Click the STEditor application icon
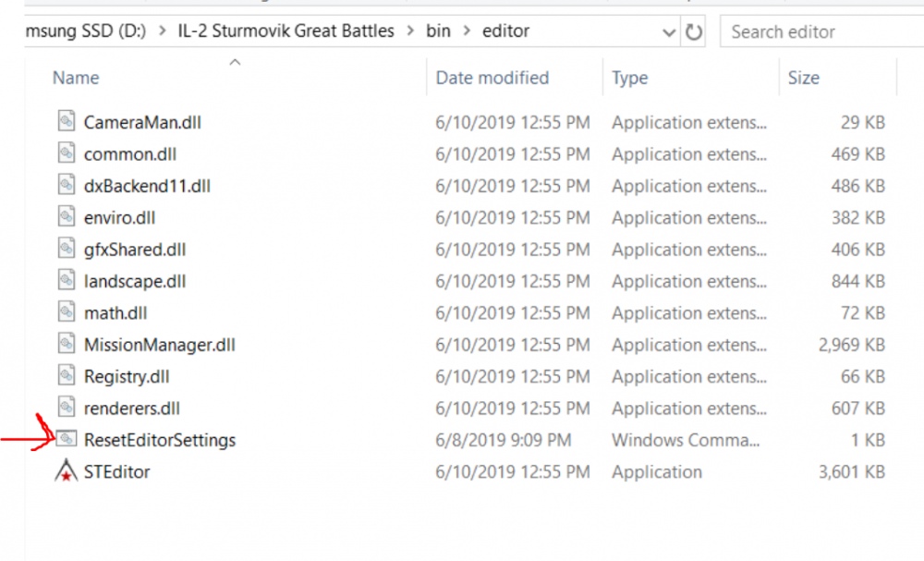Image resolution: width=924 pixels, height=561 pixels. point(66,471)
